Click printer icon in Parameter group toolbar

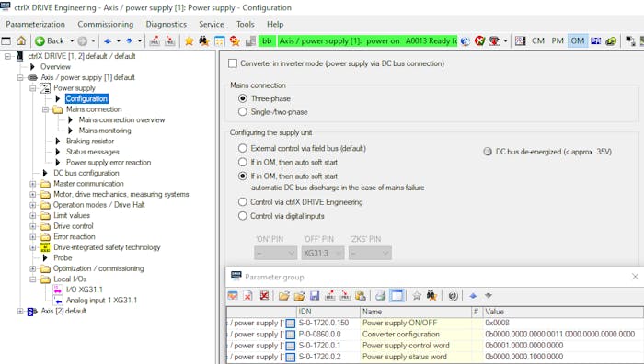381,295
